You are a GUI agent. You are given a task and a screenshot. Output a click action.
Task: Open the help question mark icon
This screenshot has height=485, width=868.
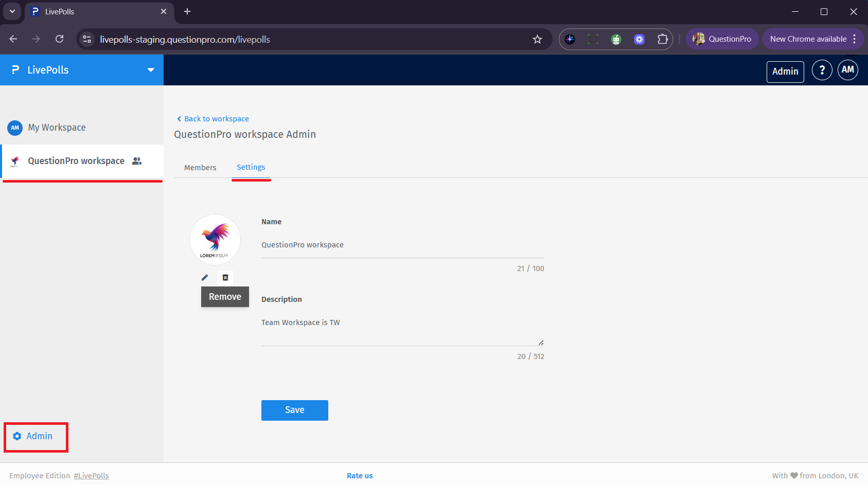822,70
